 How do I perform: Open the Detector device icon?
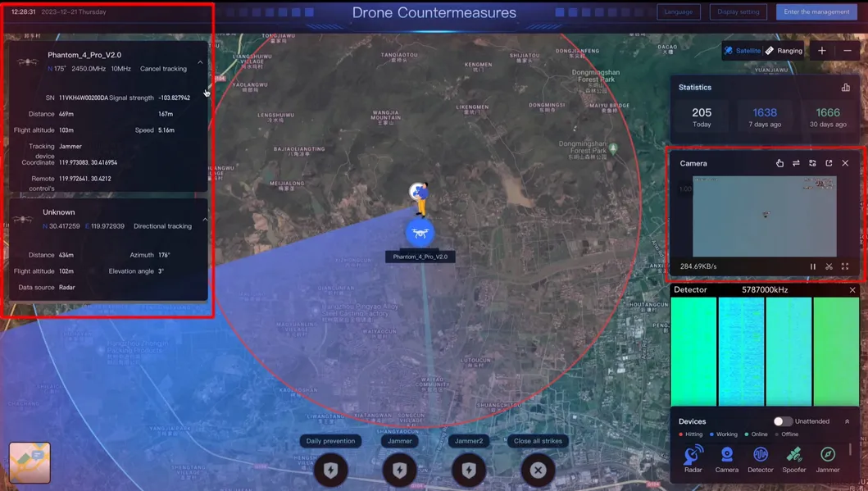760,453
